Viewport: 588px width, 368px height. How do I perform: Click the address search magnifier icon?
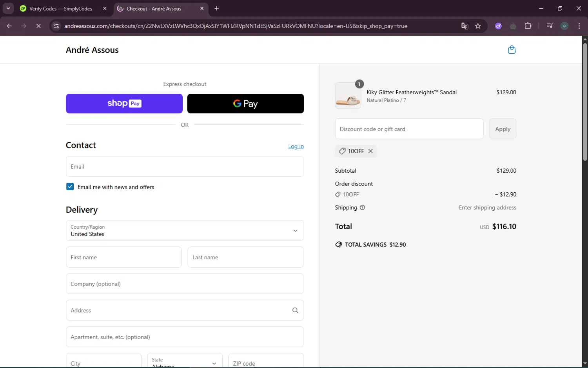pos(295,310)
